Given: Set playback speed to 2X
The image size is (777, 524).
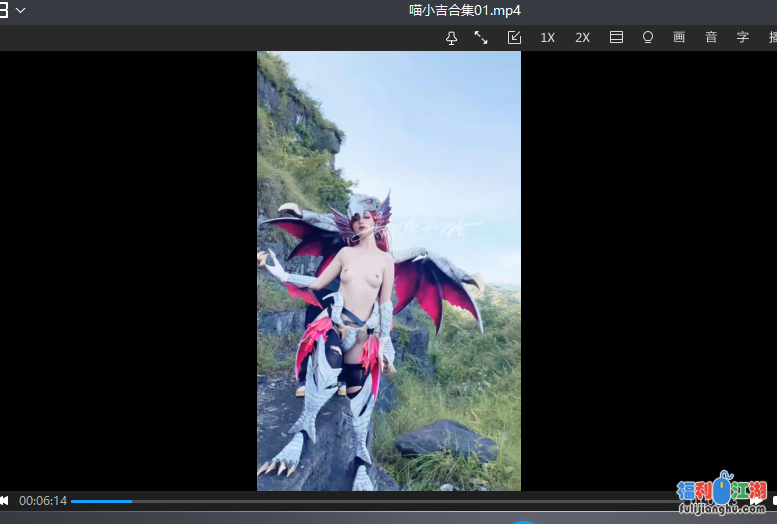Looking at the screenshot, I should (x=582, y=37).
